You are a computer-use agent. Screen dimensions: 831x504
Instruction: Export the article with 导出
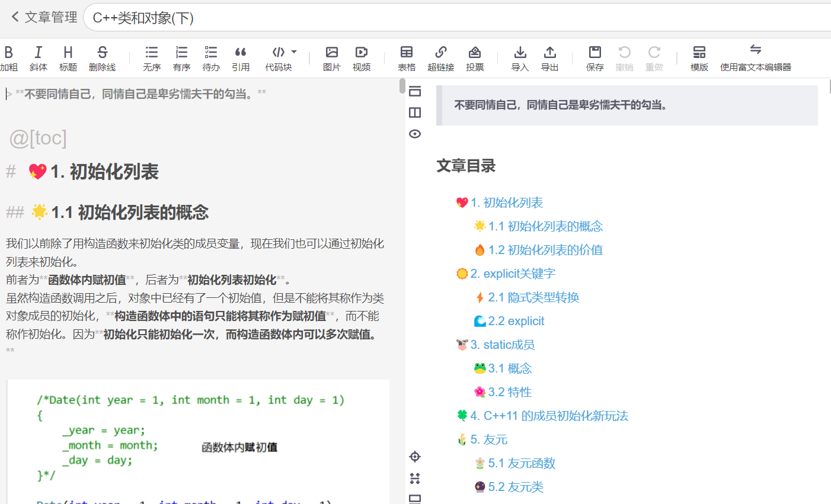pos(549,59)
